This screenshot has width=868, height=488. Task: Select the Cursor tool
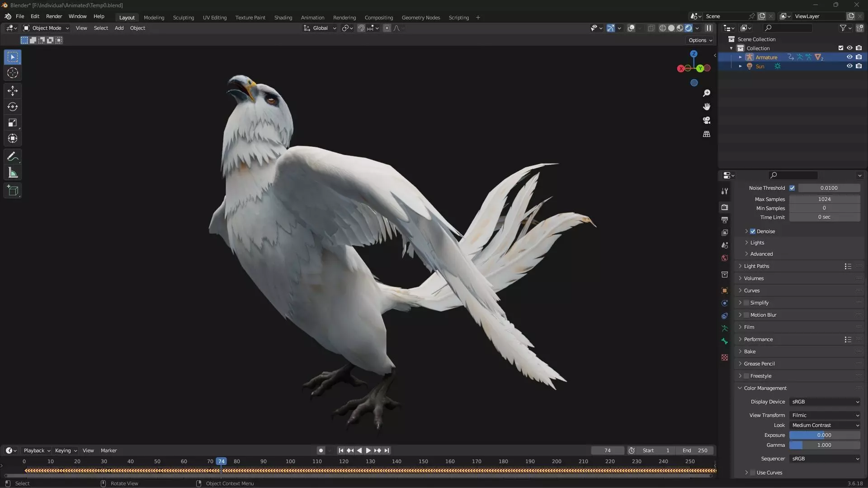pos(13,73)
